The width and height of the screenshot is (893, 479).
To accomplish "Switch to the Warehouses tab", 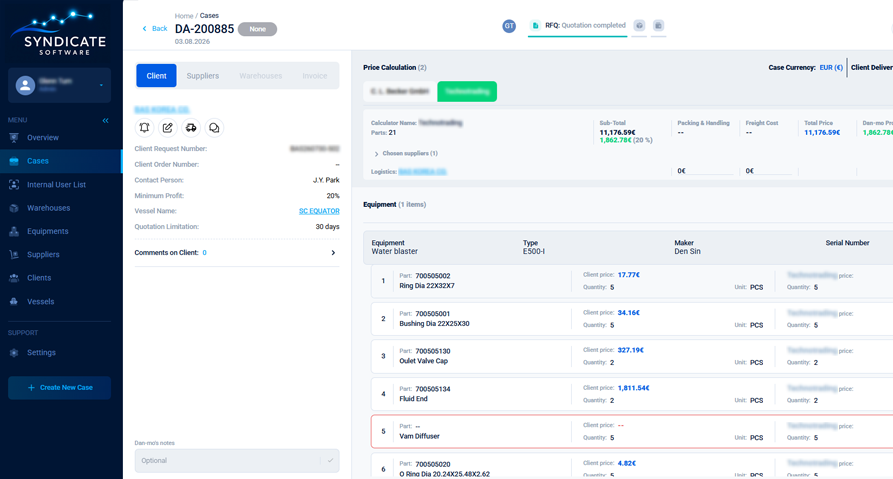I will pos(260,76).
